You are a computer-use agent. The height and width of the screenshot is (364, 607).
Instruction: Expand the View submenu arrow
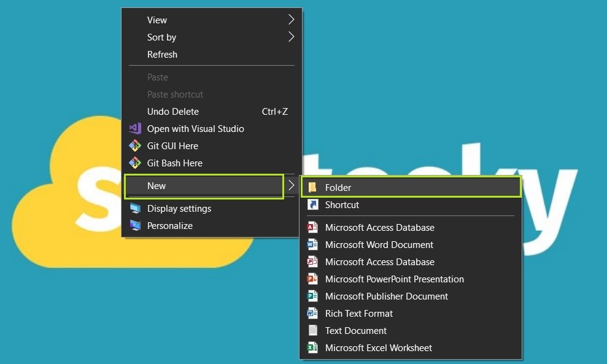[x=291, y=20]
